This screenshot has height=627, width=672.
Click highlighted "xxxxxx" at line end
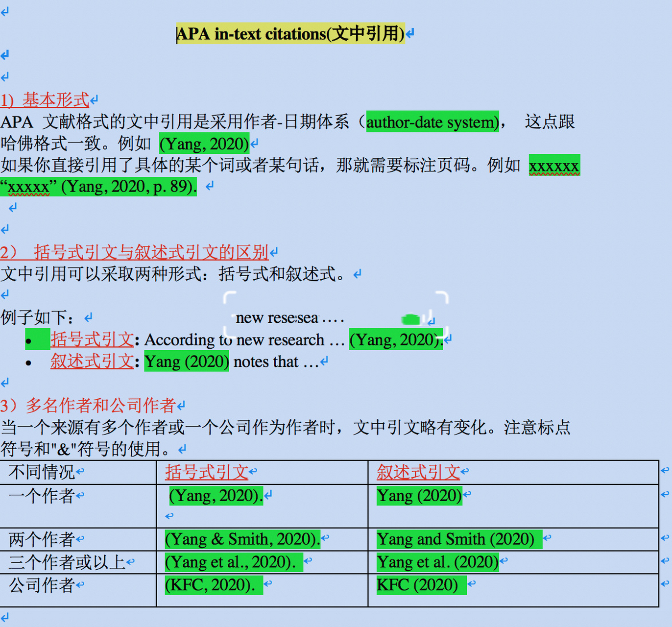[554, 166]
